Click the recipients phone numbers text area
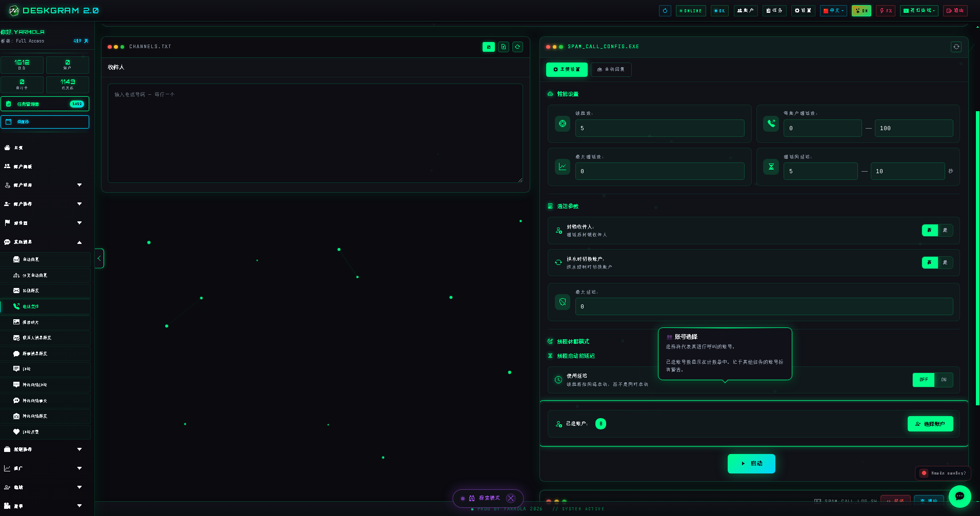The height and width of the screenshot is (516, 980). 315,133
